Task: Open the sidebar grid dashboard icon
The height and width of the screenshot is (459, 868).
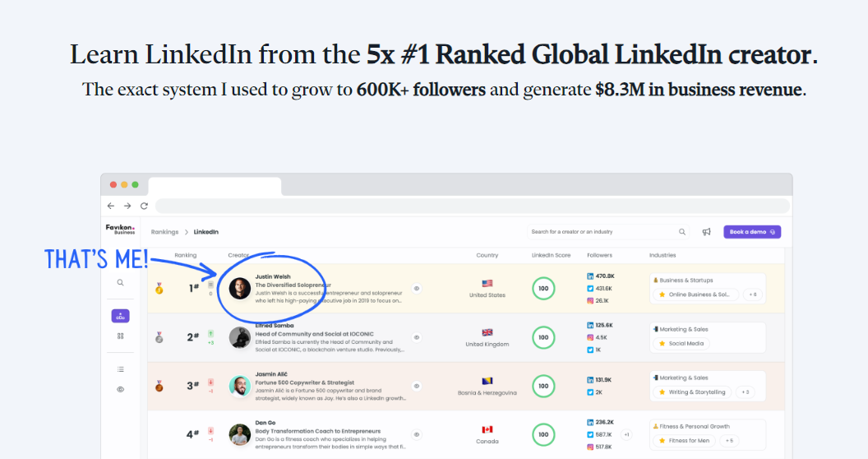Action: [120, 336]
